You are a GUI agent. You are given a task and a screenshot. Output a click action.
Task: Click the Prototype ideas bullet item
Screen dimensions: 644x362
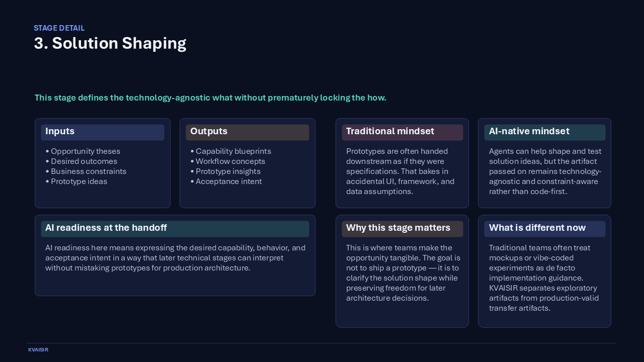(x=78, y=182)
